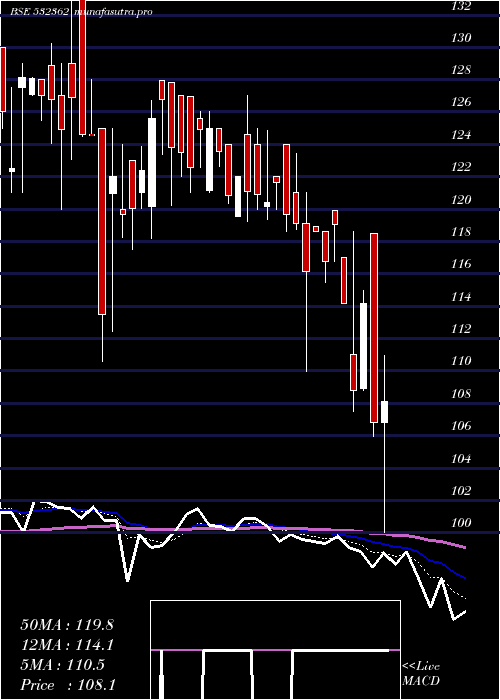Image resolution: width=500 pixels, height=700 pixels.
Task: Click the long red candle dropping to 113
Action: (x=102, y=221)
